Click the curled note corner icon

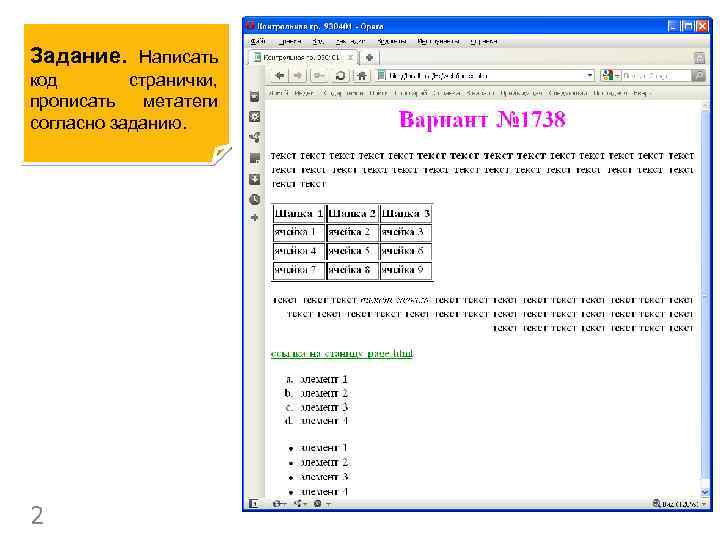[x=221, y=153]
